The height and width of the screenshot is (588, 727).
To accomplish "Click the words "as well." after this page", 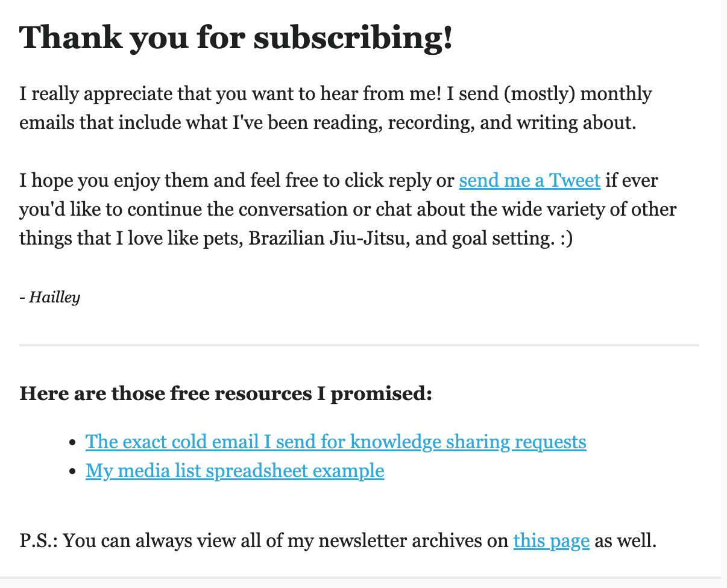I will [x=625, y=541].
